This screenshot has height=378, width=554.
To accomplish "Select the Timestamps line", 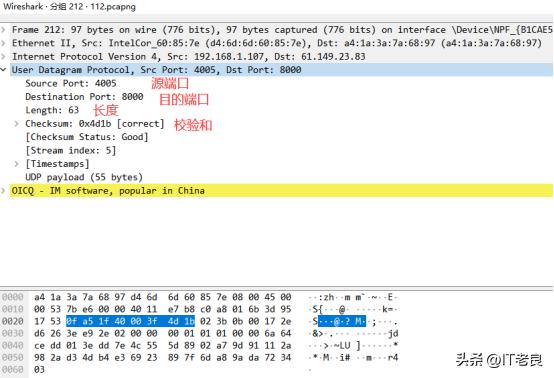I will click(x=57, y=164).
